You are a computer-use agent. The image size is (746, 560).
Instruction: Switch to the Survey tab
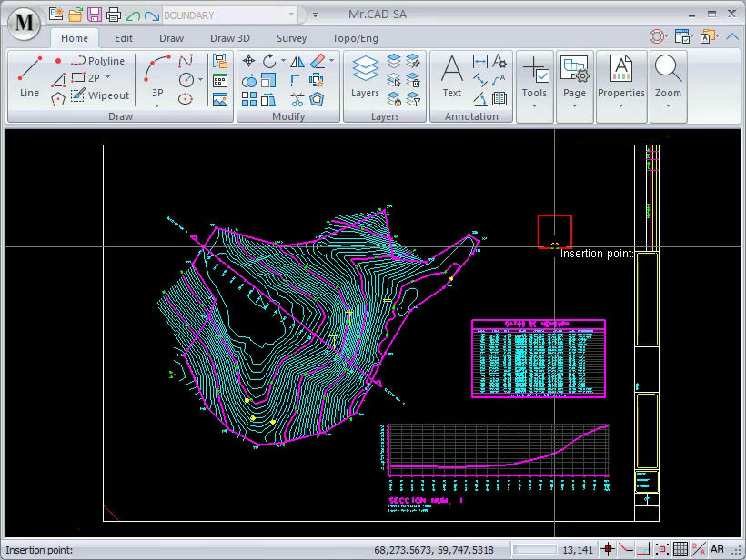pos(291,38)
